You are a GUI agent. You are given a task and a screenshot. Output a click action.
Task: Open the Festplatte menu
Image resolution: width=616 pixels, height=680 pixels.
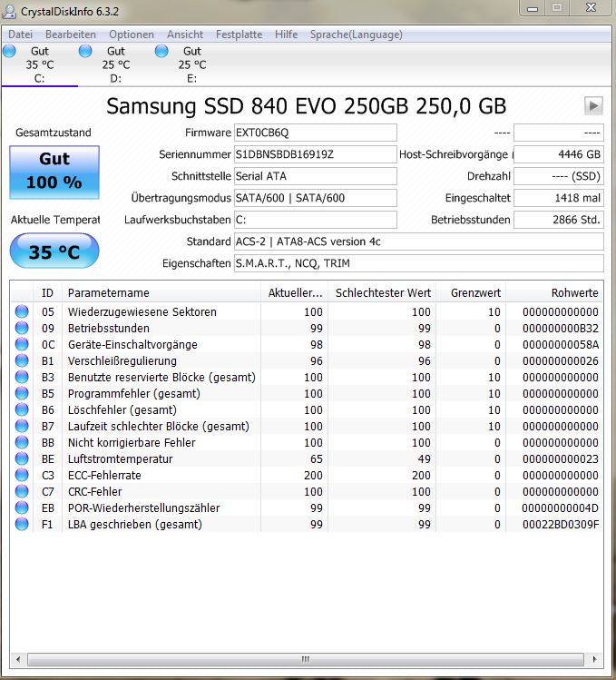point(240,34)
